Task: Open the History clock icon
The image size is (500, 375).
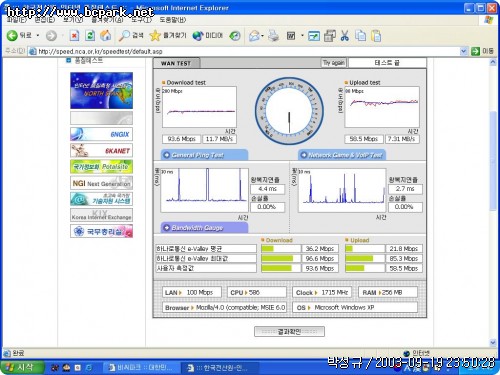Action: click(x=235, y=35)
